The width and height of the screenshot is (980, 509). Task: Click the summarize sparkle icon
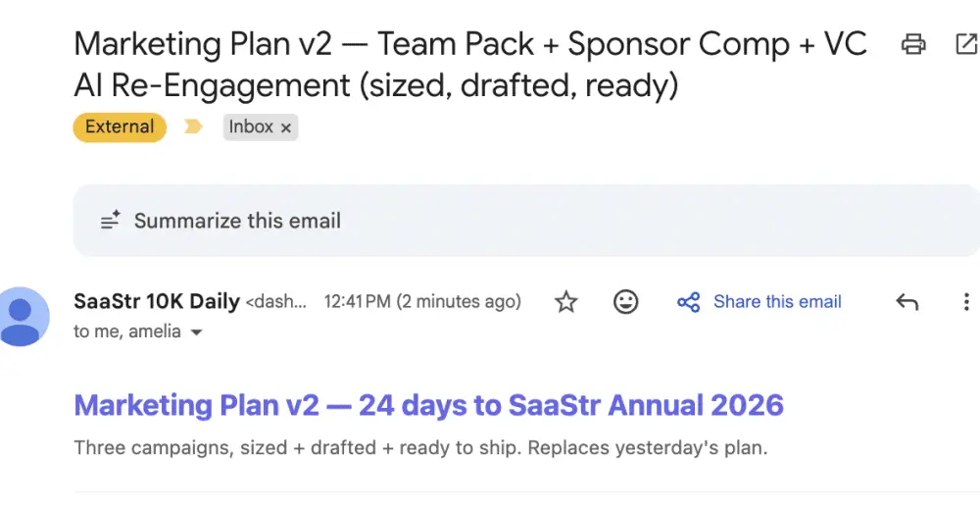pyautogui.click(x=111, y=220)
